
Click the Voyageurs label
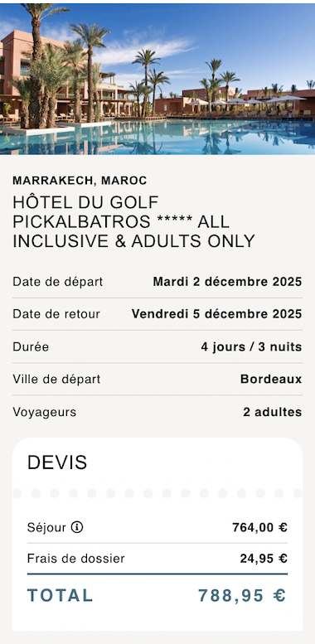point(45,412)
